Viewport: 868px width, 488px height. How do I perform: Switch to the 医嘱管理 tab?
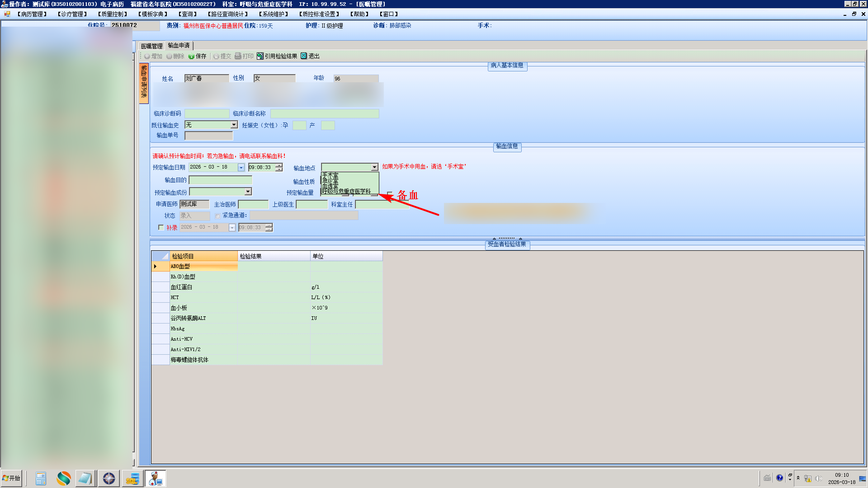tap(151, 46)
